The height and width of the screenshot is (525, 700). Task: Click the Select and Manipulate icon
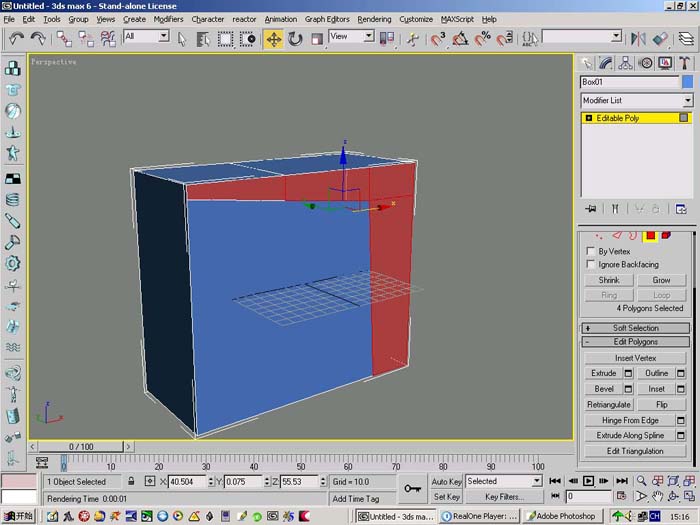coord(413,39)
